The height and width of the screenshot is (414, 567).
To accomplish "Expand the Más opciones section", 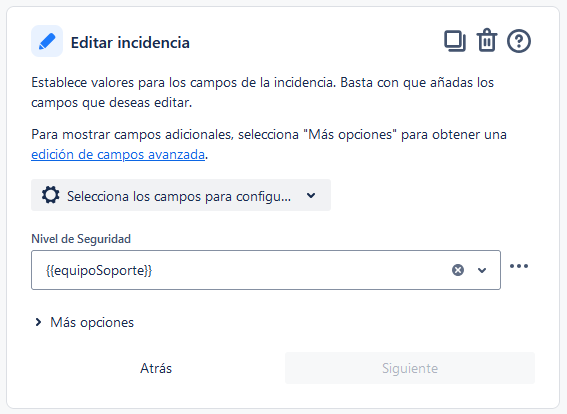I will pos(84,322).
